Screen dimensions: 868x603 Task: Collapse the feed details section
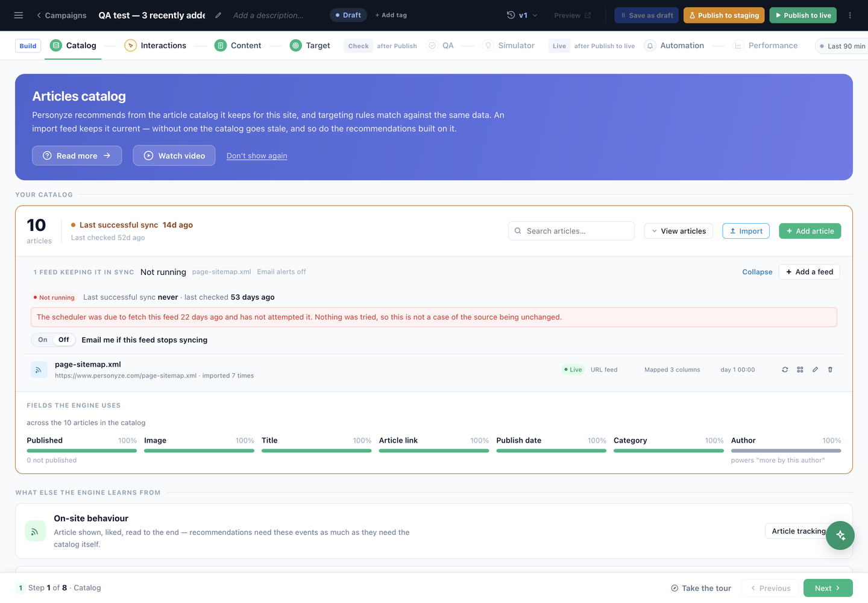pos(757,272)
